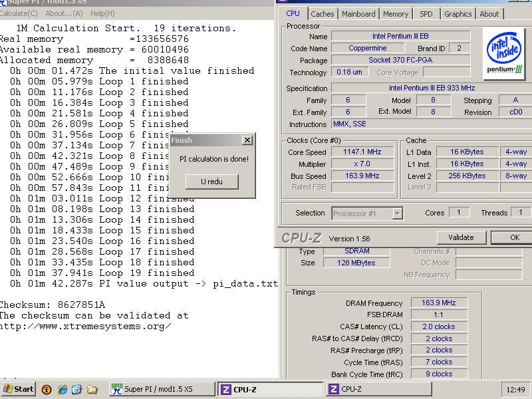Open the About tab in CPU-Z
Image resolution: width=532 pixels, height=399 pixels.
click(x=489, y=14)
